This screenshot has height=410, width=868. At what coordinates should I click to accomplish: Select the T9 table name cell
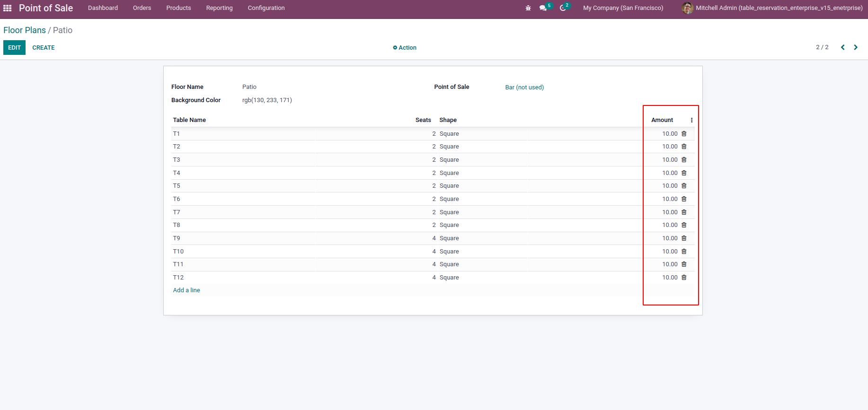(x=244, y=238)
